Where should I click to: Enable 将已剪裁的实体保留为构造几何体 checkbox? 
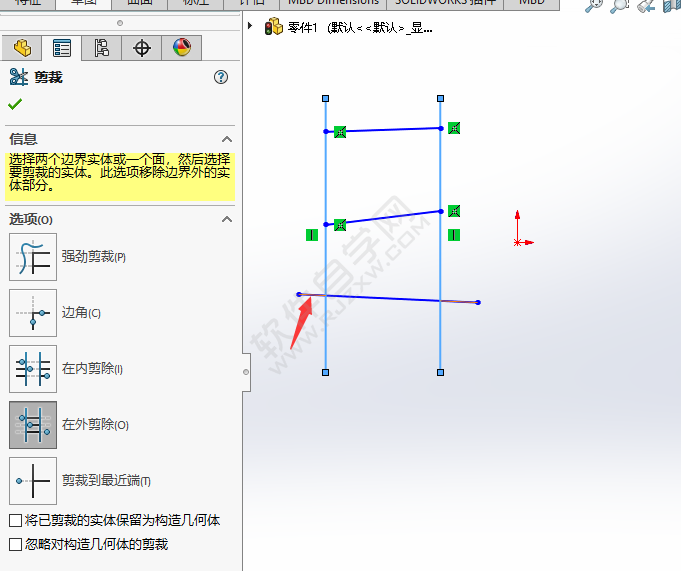16,520
